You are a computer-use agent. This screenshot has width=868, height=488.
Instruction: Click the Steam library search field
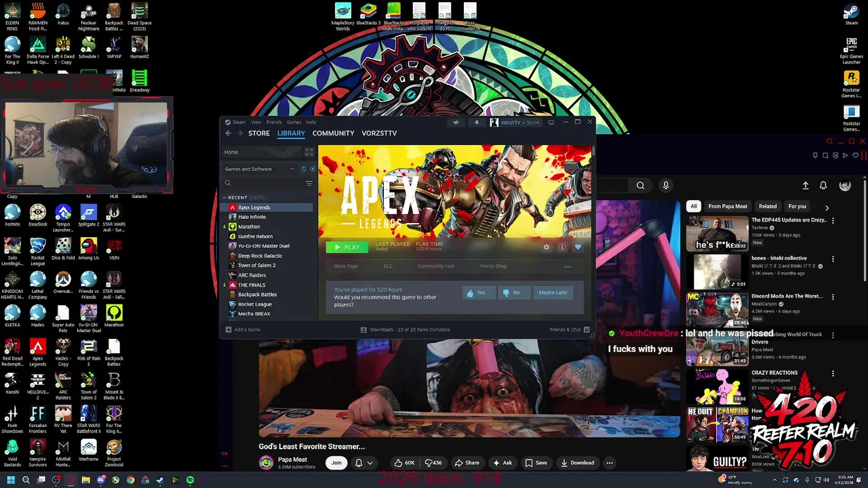264,183
